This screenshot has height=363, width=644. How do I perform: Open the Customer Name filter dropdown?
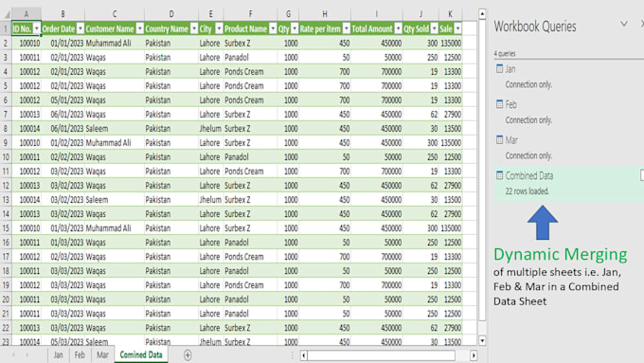(139, 28)
